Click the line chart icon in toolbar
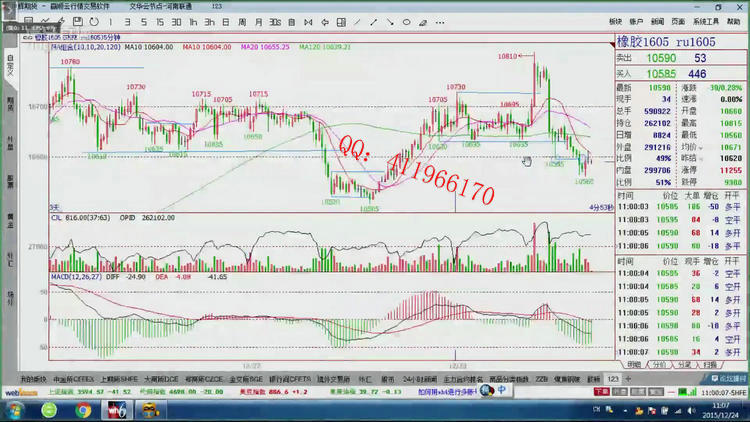The image size is (750, 422). coord(45,21)
